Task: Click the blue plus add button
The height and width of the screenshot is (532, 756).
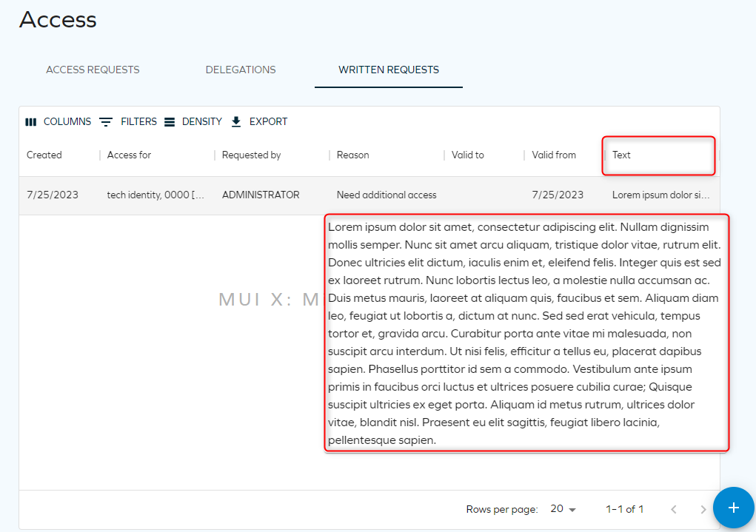Action: 733,508
